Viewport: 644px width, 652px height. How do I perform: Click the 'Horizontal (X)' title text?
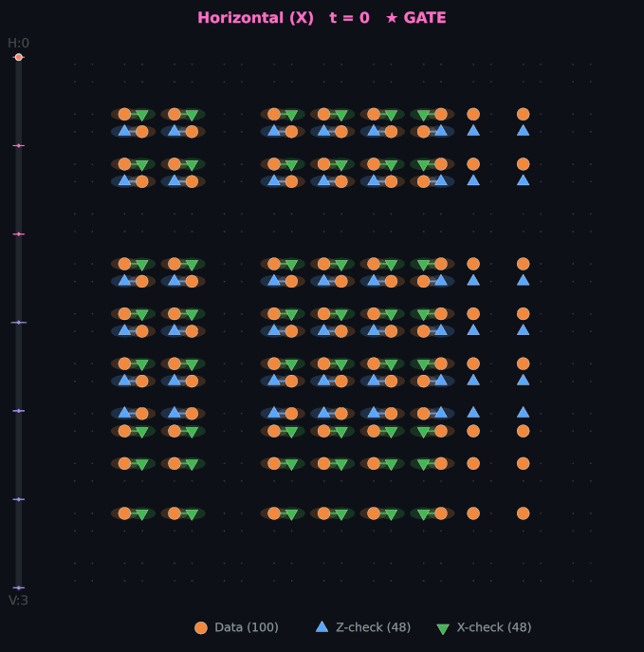click(255, 18)
